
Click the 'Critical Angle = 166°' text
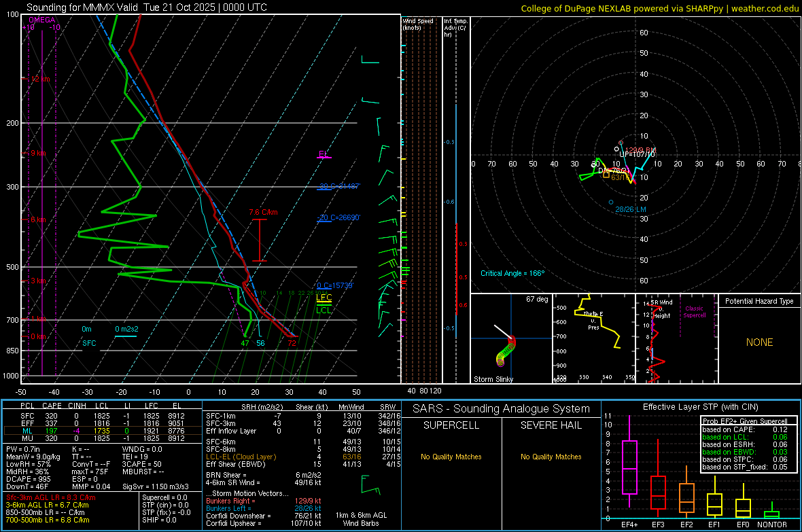click(x=512, y=273)
